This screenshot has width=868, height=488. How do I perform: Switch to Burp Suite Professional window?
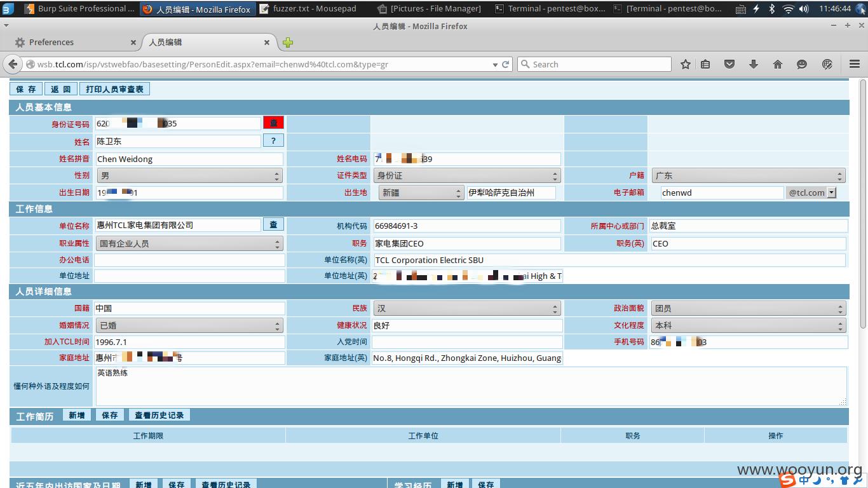click(x=80, y=9)
